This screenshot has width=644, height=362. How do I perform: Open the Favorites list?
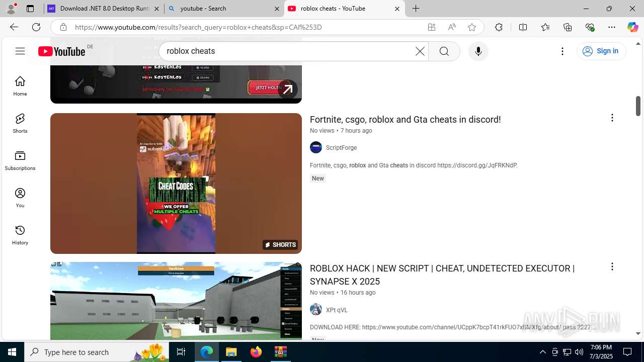click(x=545, y=27)
